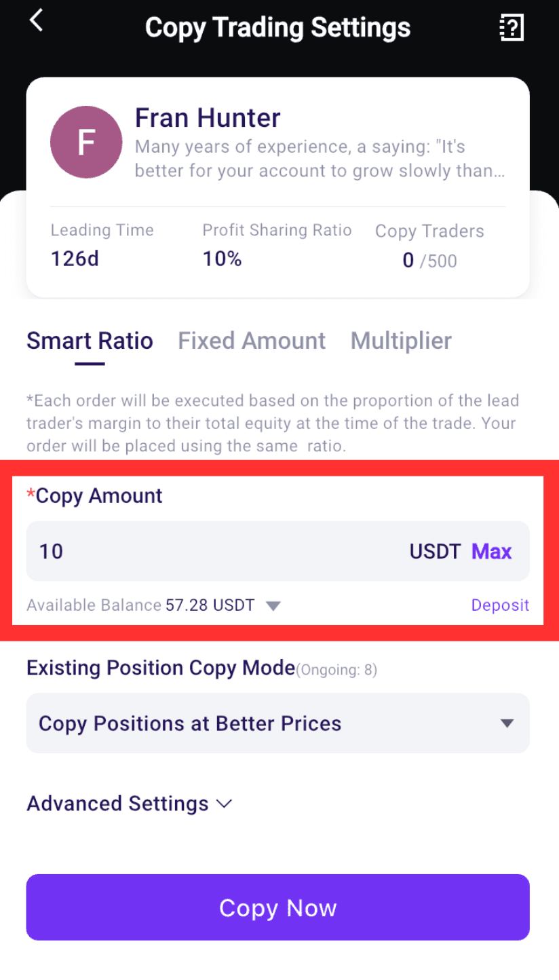Tap the Leading Time 126d value
559x980 pixels.
[x=75, y=259]
